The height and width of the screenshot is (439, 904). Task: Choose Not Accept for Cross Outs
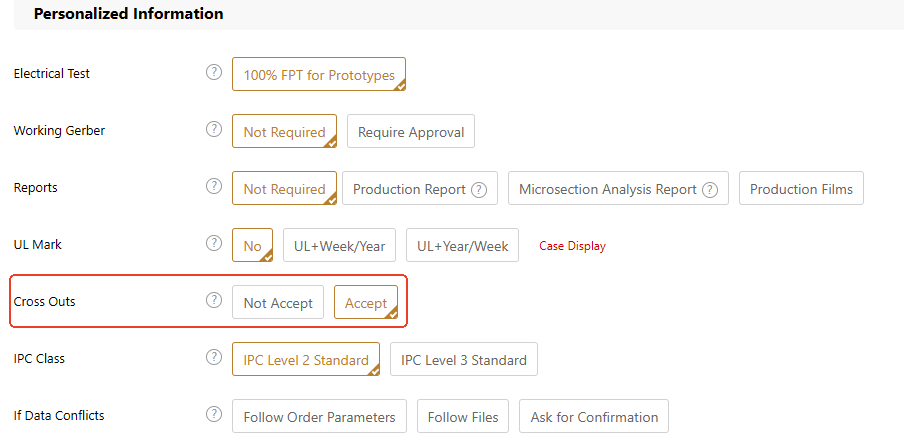pos(278,303)
